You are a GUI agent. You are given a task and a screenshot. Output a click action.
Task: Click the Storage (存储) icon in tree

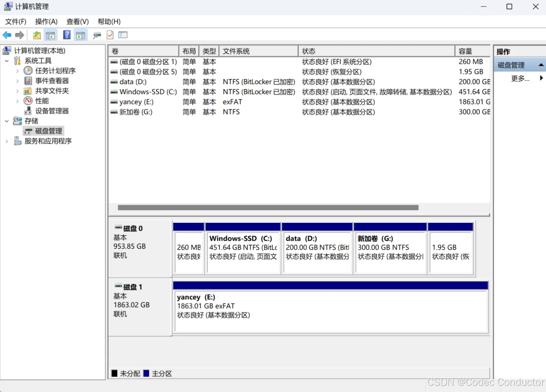point(18,121)
